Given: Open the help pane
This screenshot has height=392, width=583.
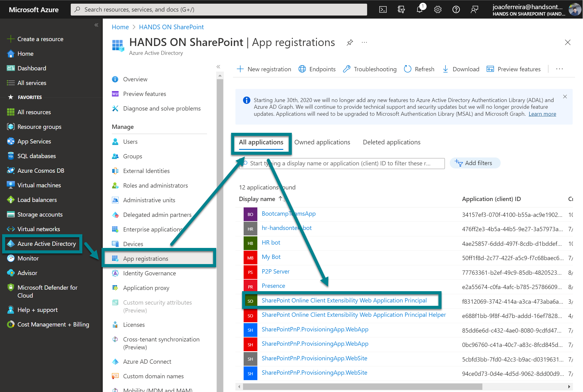Looking at the screenshot, I should point(456,9).
